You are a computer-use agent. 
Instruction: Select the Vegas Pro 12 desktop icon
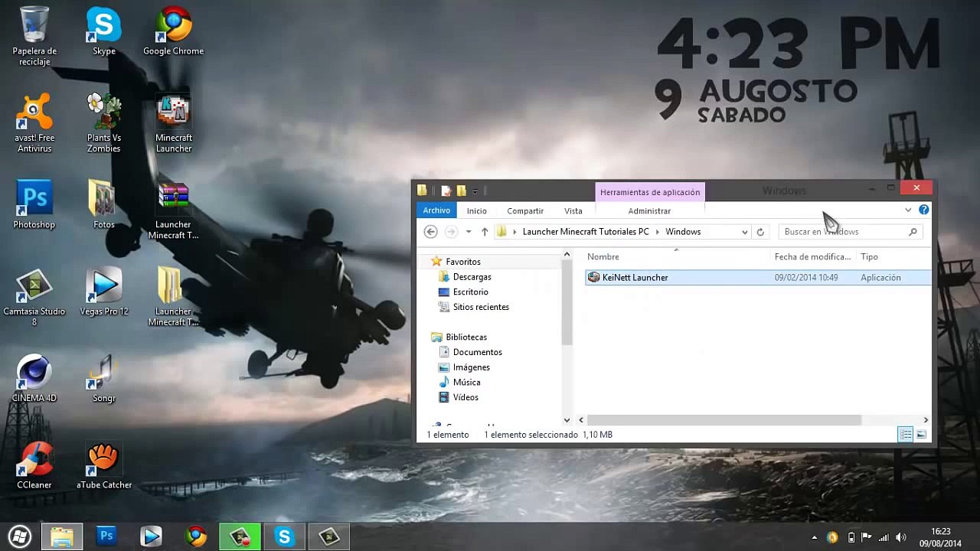pos(104,292)
